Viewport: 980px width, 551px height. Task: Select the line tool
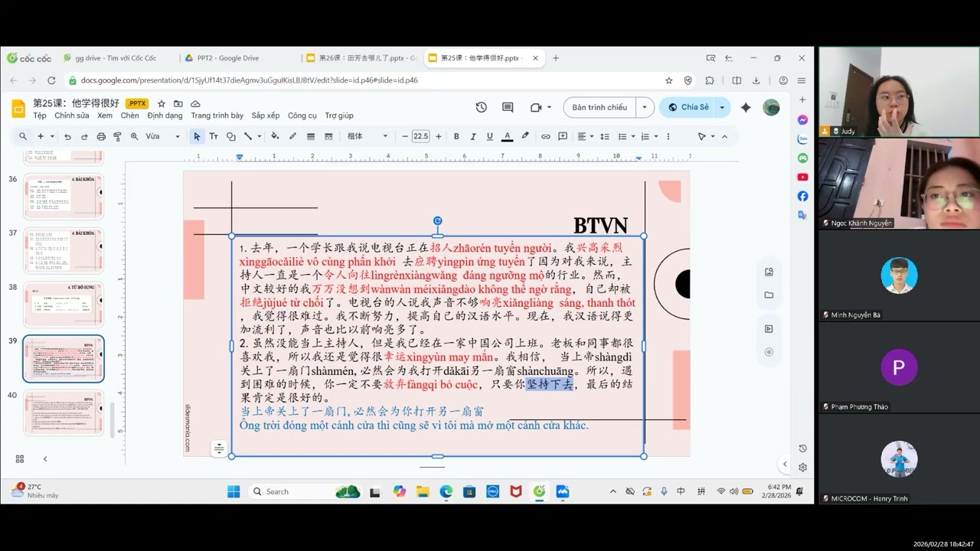click(248, 136)
